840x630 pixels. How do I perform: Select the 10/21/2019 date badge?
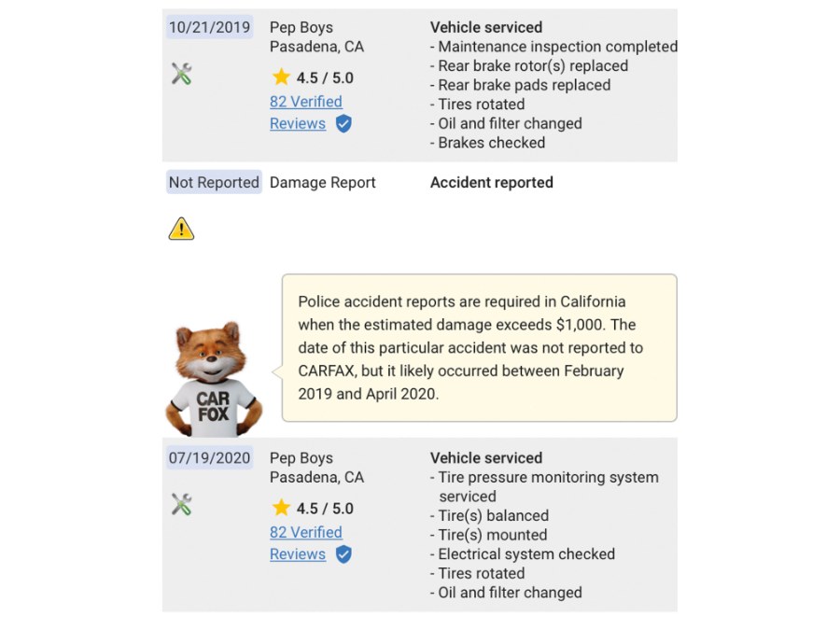click(x=209, y=27)
